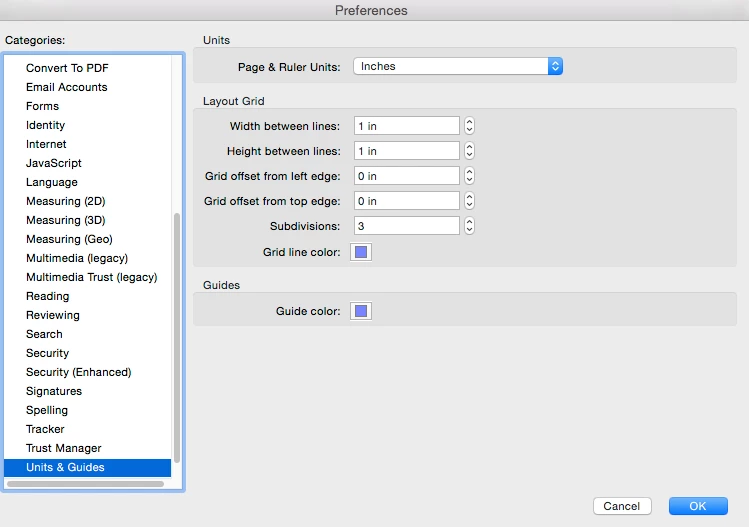
Task: Select Reviewing category
Action: 87,315
